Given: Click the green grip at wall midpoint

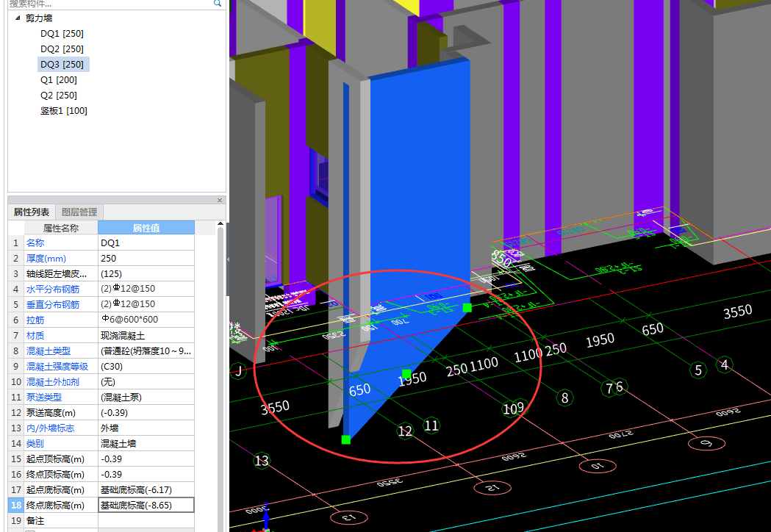Looking at the screenshot, I should click(x=406, y=374).
